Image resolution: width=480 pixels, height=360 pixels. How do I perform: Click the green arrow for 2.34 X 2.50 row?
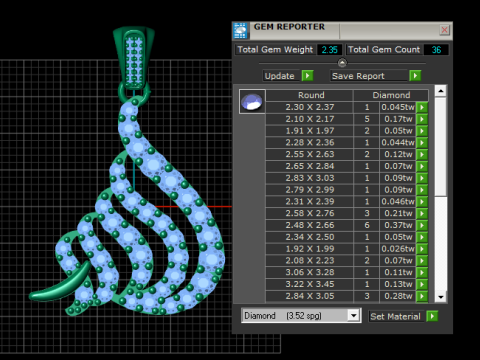click(422, 237)
